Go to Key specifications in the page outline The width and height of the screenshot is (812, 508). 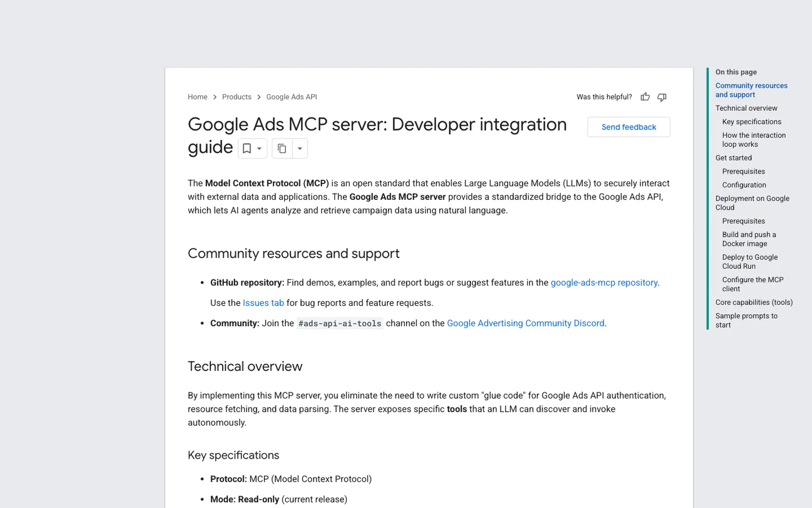[752, 122]
